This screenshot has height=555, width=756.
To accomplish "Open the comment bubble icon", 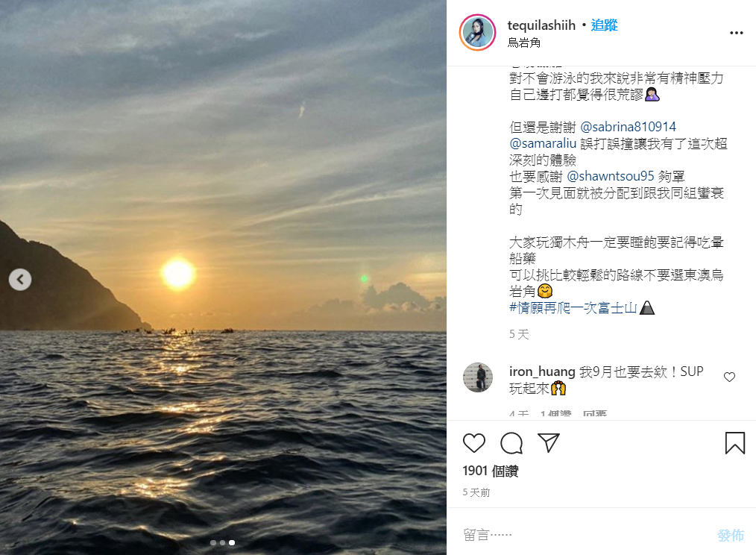I will point(511,442).
